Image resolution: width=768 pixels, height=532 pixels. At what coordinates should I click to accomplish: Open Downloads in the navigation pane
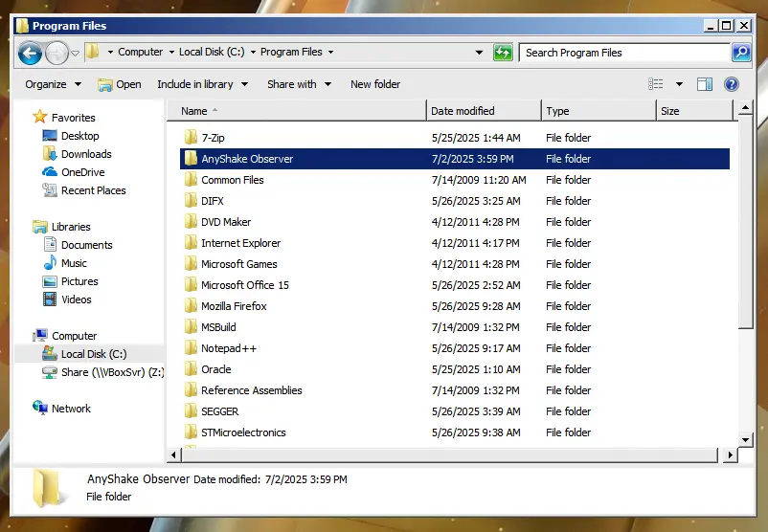click(x=77, y=154)
